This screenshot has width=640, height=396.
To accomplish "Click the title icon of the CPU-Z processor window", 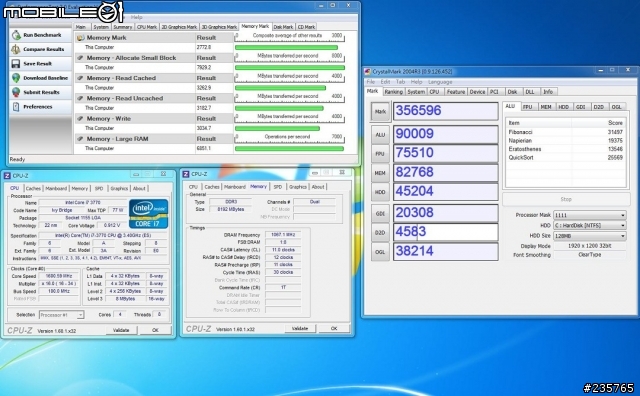I will 7,176.
